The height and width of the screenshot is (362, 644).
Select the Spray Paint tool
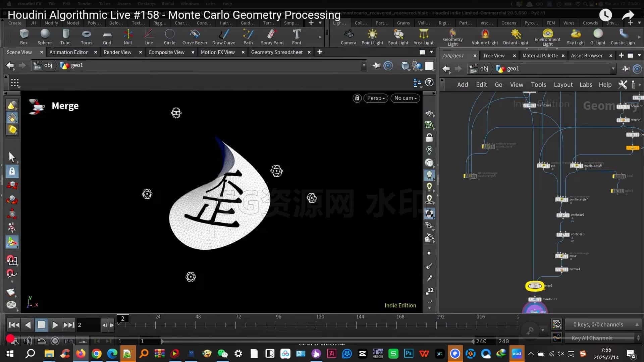click(272, 37)
